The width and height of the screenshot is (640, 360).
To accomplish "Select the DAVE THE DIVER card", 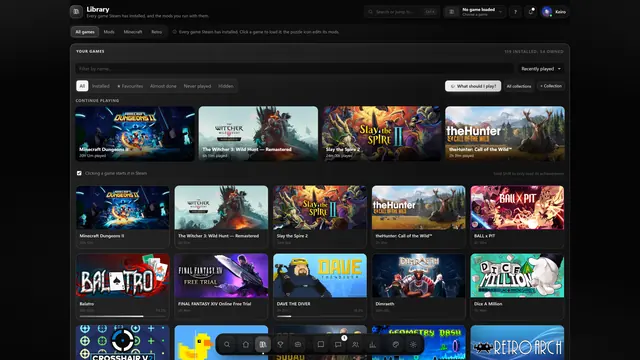I will tap(320, 286).
